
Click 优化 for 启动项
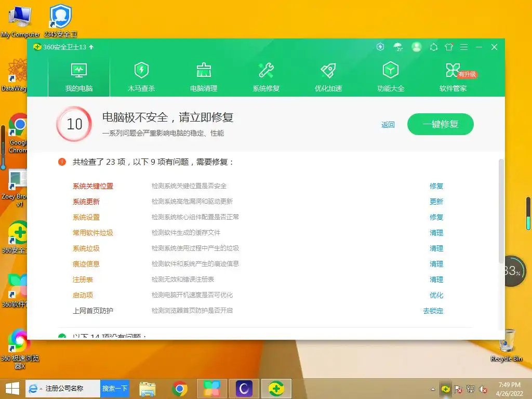436,295
